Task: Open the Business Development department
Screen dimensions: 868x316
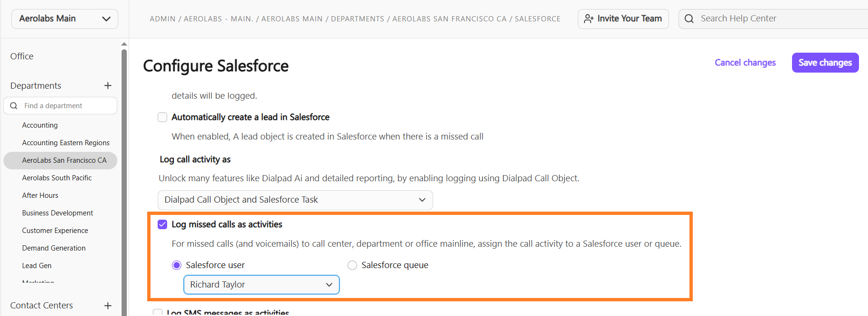Action: click(x=57, y=213)
